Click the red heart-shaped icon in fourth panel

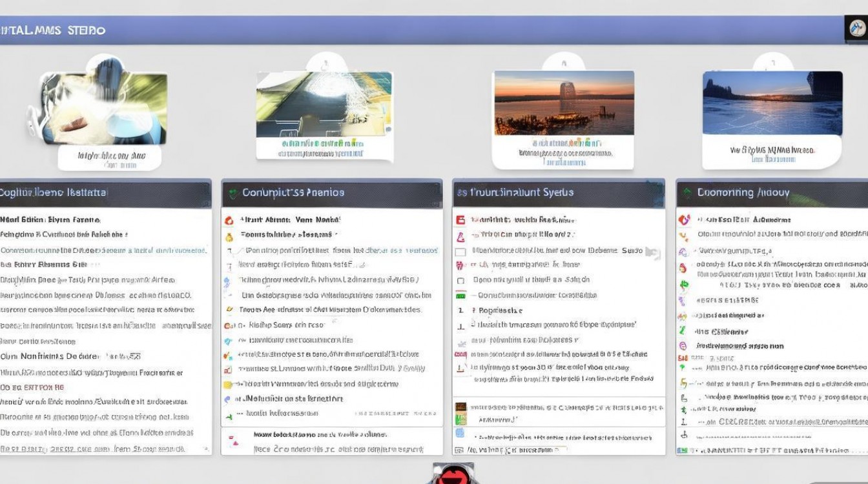click(x=683, y=220)
